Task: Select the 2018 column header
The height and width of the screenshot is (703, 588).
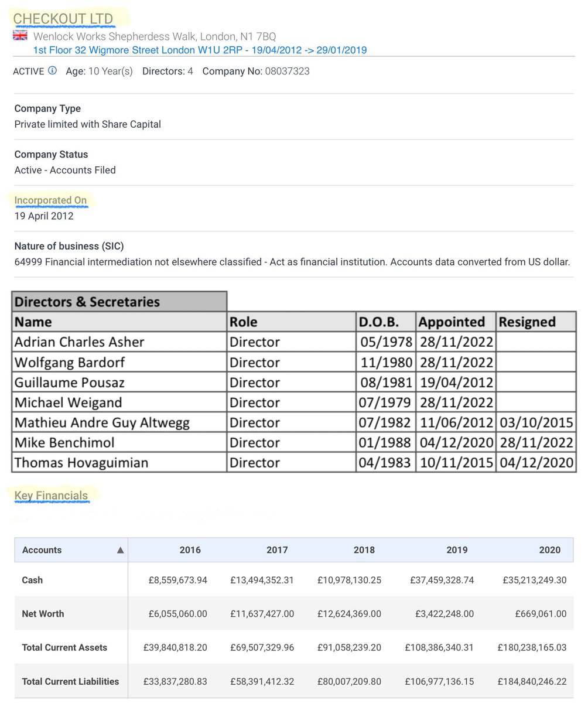Action: click(x=364, y=550)
